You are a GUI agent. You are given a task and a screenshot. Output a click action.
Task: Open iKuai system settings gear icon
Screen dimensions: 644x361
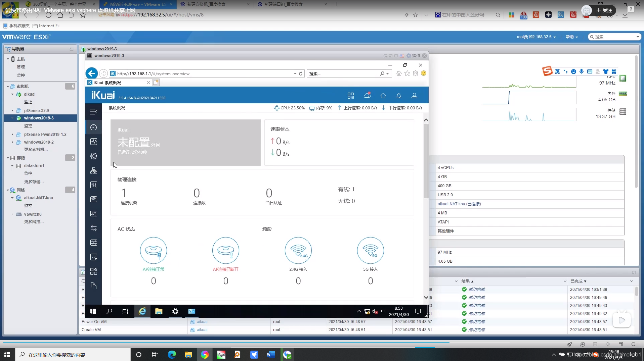pos(94,156)
